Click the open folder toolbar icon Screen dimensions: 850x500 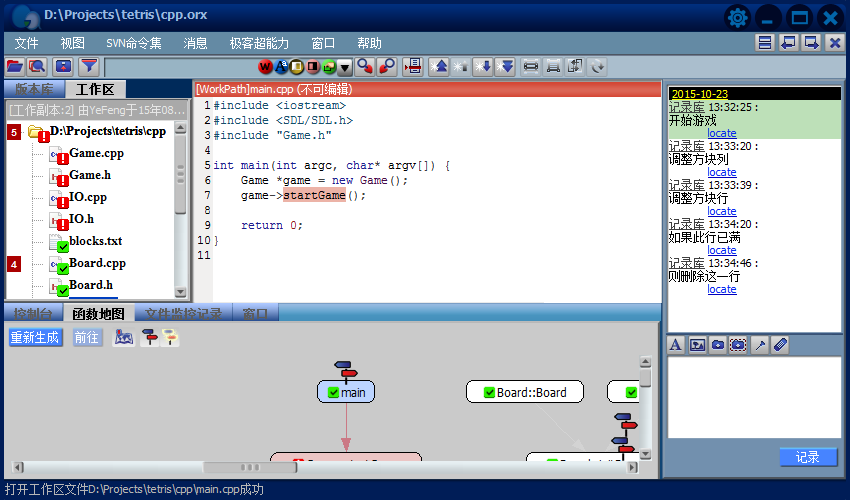tap(15, 67)
